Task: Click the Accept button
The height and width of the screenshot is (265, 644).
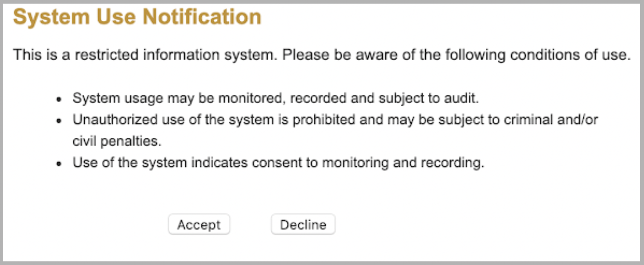Action: [199, 225]
